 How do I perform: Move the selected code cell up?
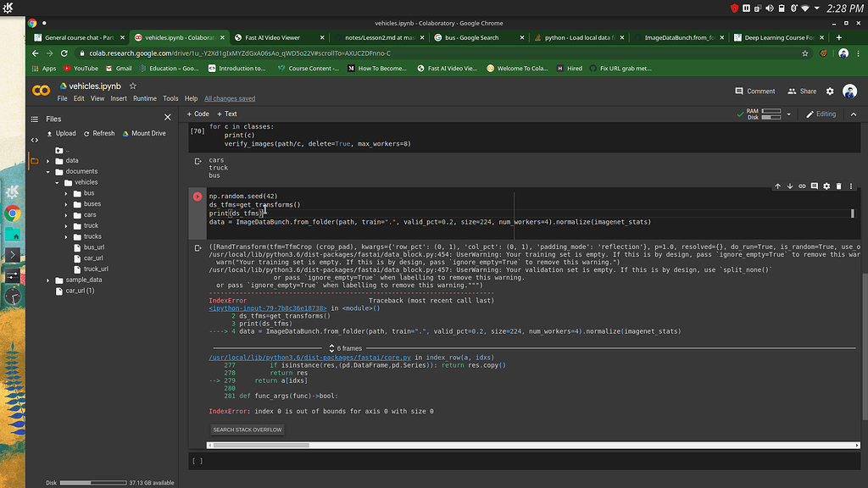[777, 186]
